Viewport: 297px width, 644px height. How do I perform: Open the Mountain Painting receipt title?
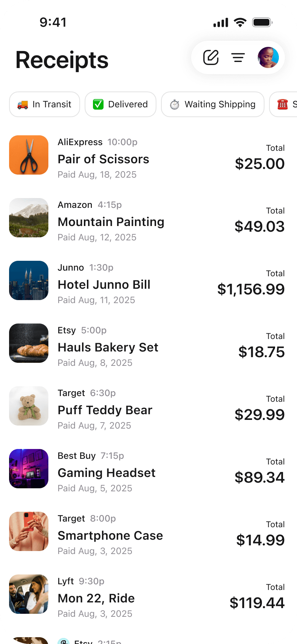click(111, 222)
